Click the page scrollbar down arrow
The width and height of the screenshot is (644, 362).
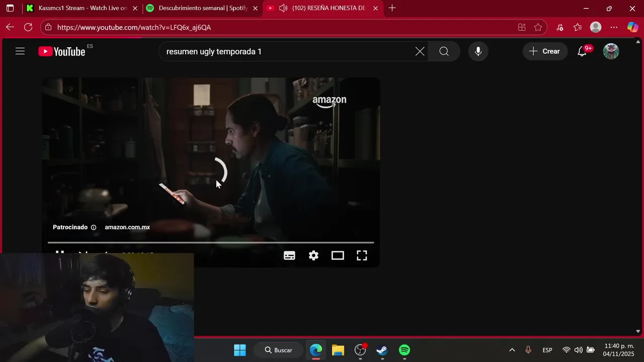pos(638,331)
